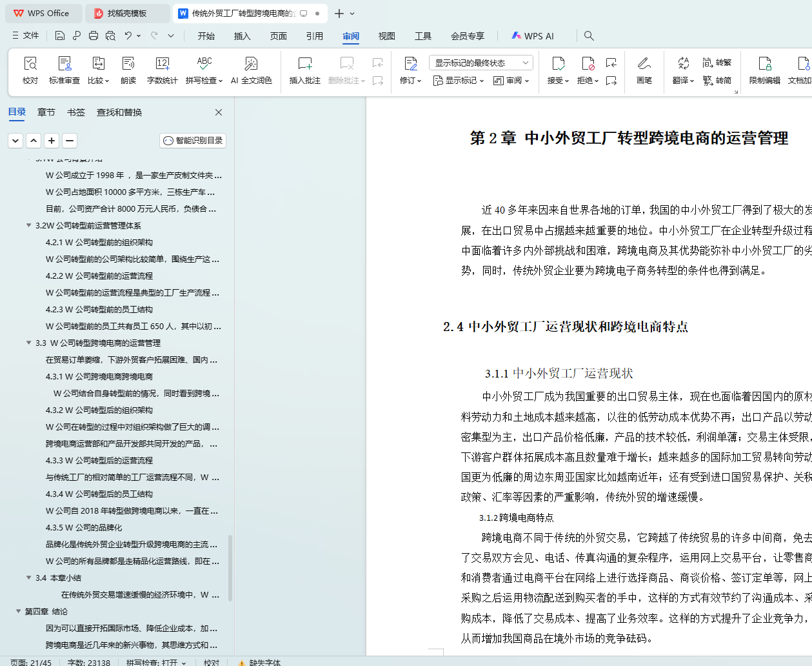Toggle spell check status in status bar
This screenshot has height=666, width=812.
click(156, 662)
